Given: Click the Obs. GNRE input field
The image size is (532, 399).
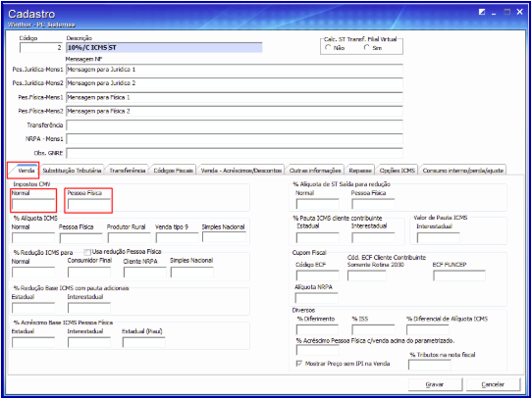Looking at the screenshot, I should pos(235,153).
